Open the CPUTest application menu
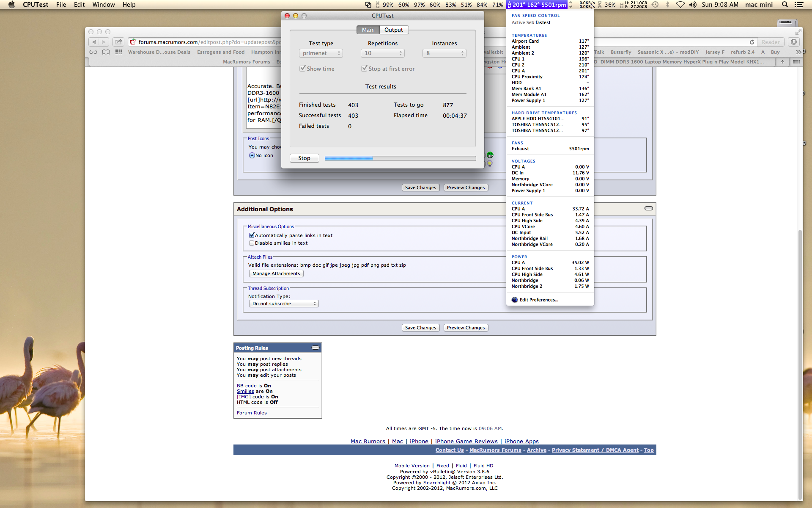 pyautogui.click(x=36, y=5)
